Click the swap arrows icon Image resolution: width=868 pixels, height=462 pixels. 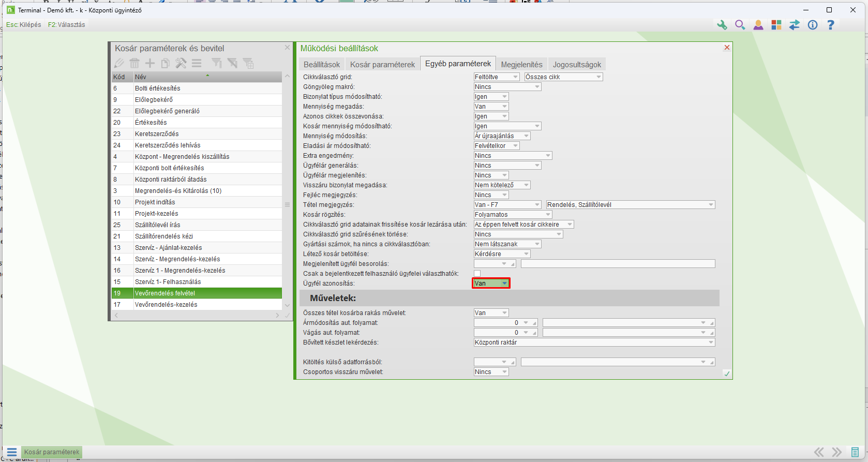click(x=794, y=25)
